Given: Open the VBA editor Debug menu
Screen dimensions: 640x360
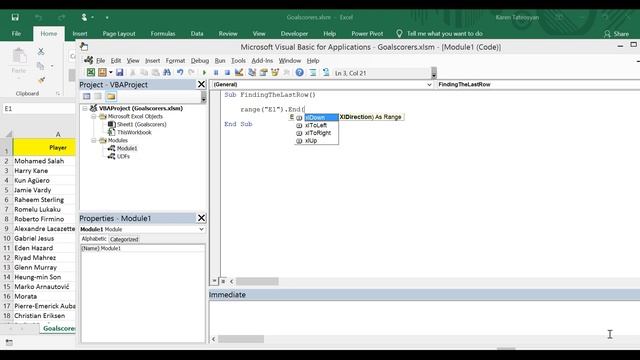Looking at the screenshot, I should (200, 60).
